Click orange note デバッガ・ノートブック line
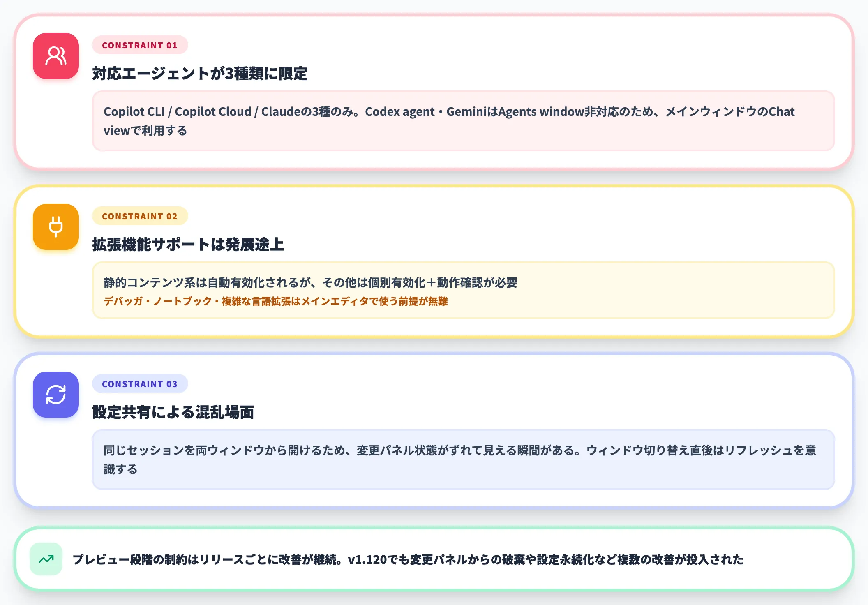 pos(275,301)
